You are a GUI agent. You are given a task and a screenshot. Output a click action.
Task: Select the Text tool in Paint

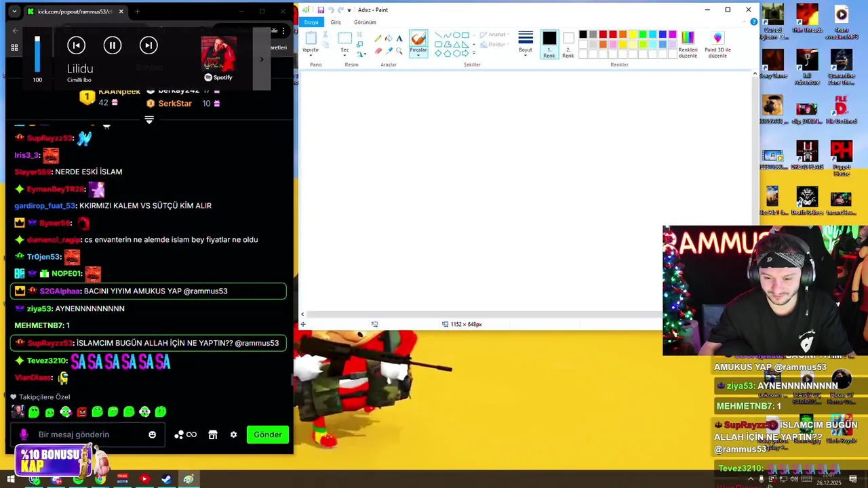click(399, 39)
